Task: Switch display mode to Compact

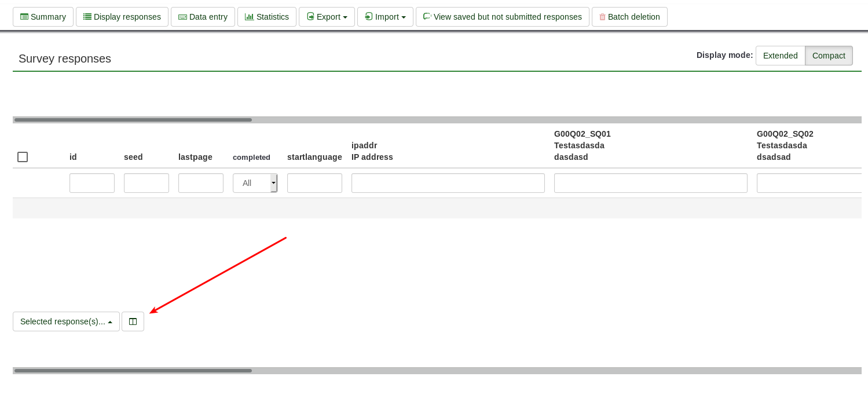Action: tap(828, 56)
